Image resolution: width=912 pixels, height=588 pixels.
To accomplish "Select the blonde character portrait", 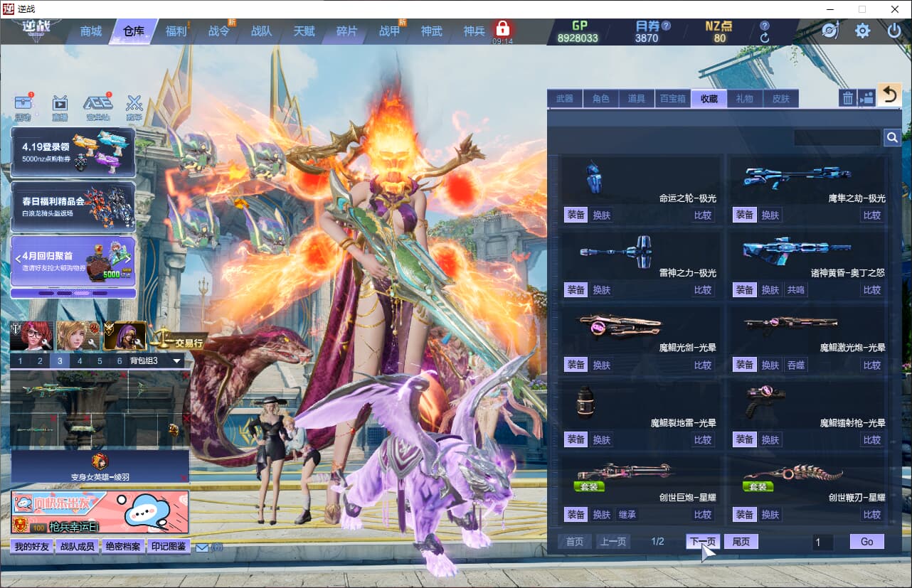I will [78, 336].
